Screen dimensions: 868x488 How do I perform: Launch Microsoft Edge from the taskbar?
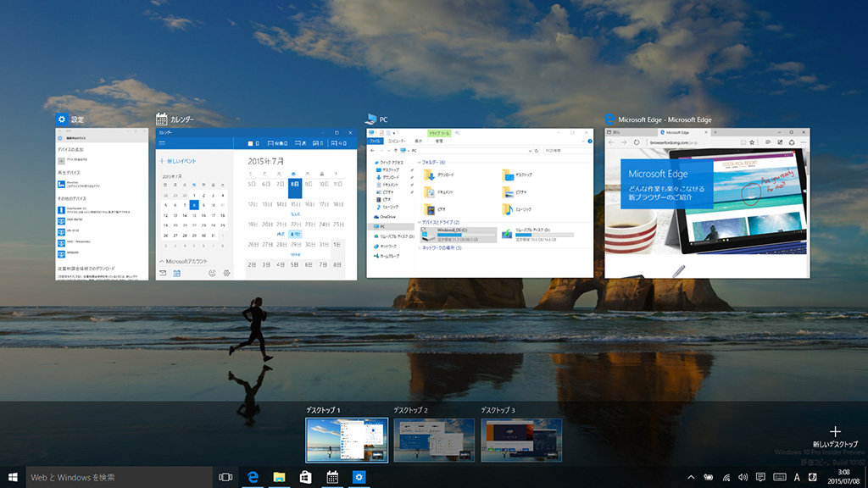tap(253, 477)
